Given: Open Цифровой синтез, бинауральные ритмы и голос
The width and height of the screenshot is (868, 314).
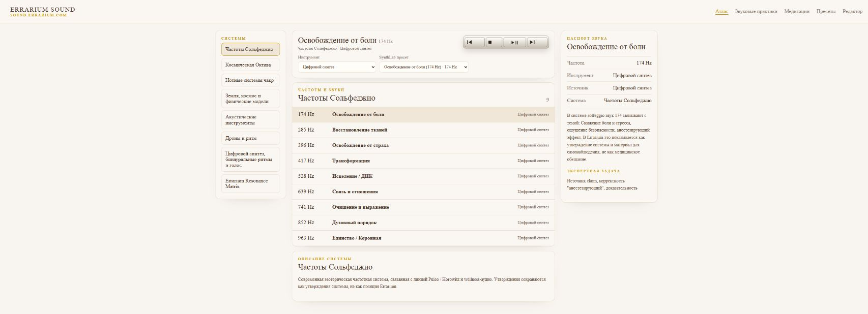Looking at the screenshot, I should point(250,160).
